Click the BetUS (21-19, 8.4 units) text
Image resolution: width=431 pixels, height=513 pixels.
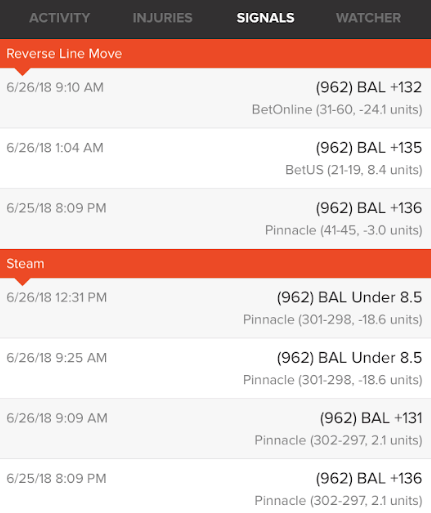tap(354, 170)
